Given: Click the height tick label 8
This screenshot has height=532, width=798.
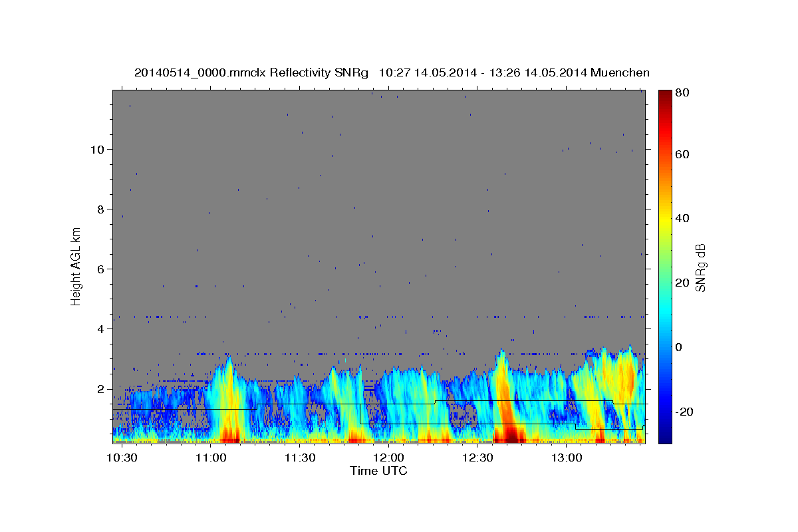Looking at the screenshot, I should click(101, 209).
